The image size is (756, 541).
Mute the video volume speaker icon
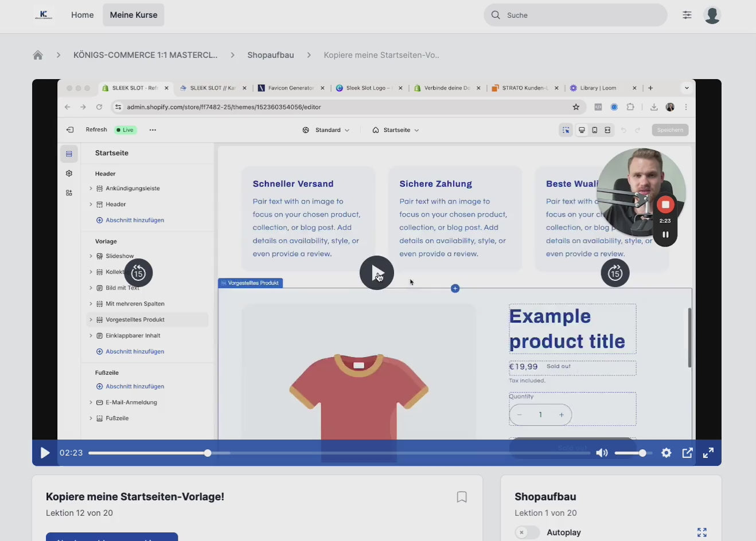click(x=602, y=453)
